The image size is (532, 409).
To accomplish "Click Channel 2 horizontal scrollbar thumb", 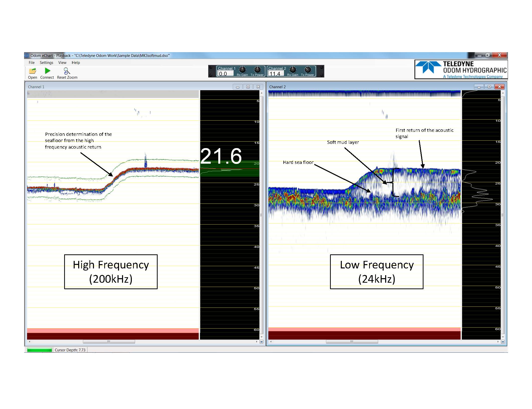I will pyautogui.click(x=352, y=342).
